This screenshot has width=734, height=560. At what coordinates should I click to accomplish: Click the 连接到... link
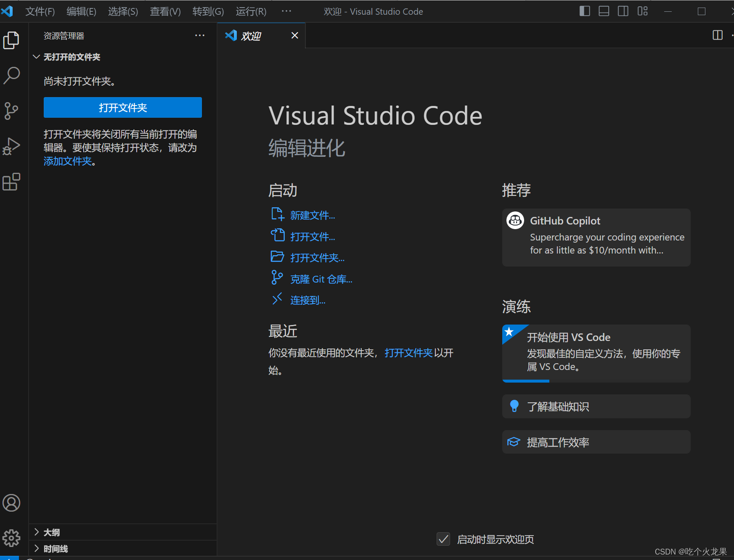point(308,300)
